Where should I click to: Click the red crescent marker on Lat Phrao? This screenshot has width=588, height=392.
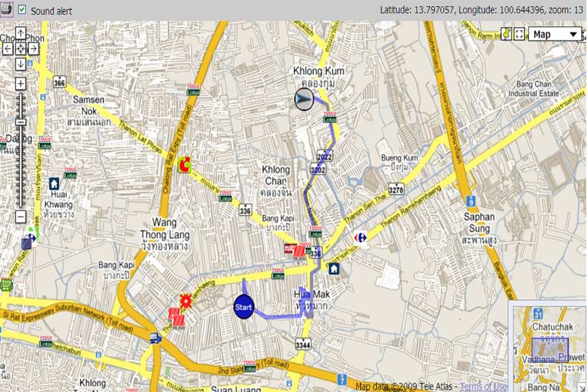tap(184, 165)
